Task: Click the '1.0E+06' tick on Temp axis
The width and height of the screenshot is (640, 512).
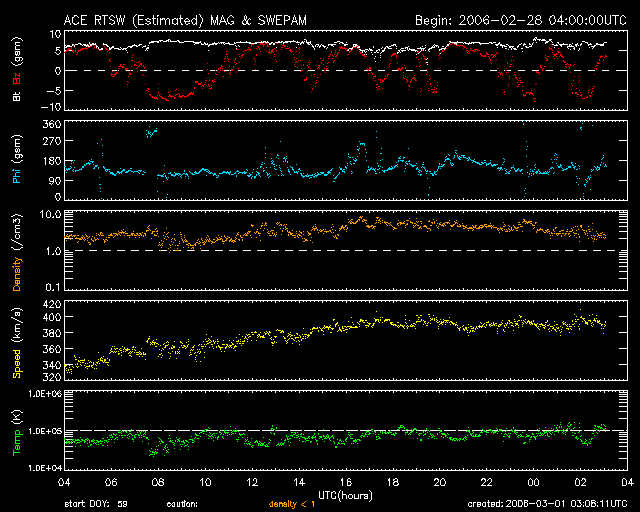Action: click(45, 394)
